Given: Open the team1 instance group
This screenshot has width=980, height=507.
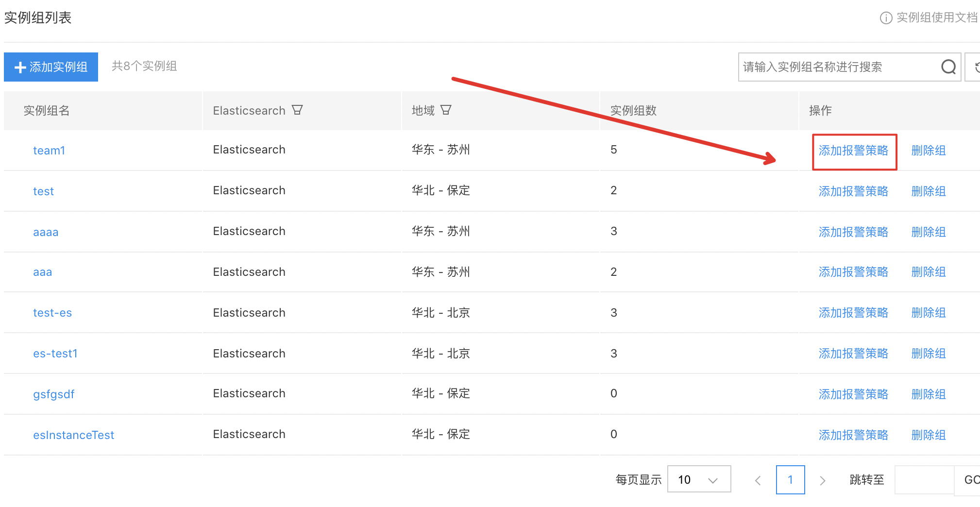Looking at the screenshot, I should [x=49, y=151].
